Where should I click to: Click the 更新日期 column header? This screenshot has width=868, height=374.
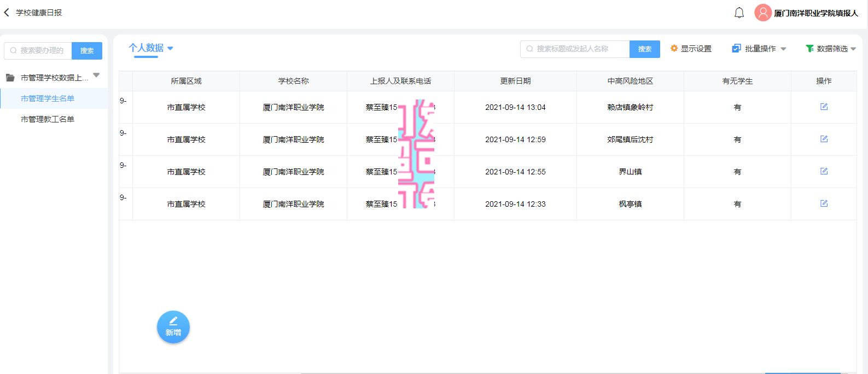515,81
